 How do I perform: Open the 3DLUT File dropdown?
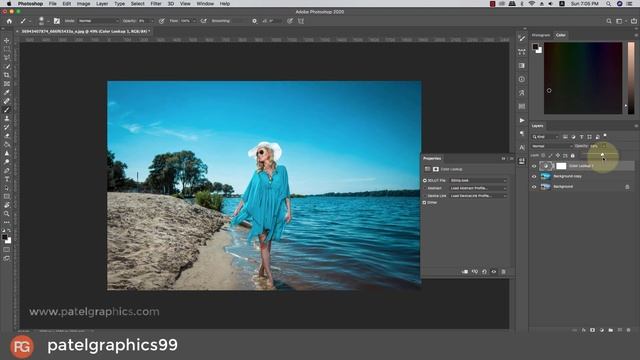click(478, 180)
